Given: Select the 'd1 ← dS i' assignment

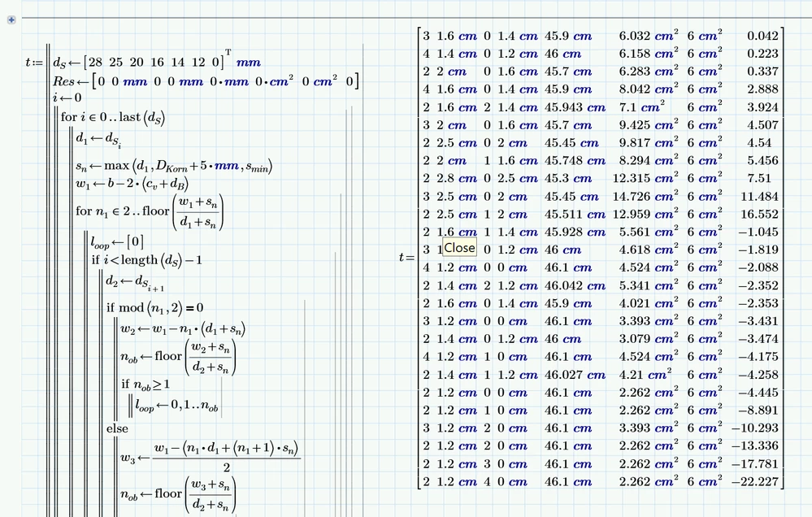Looking at the screenshot, I should tap(98, 139).
